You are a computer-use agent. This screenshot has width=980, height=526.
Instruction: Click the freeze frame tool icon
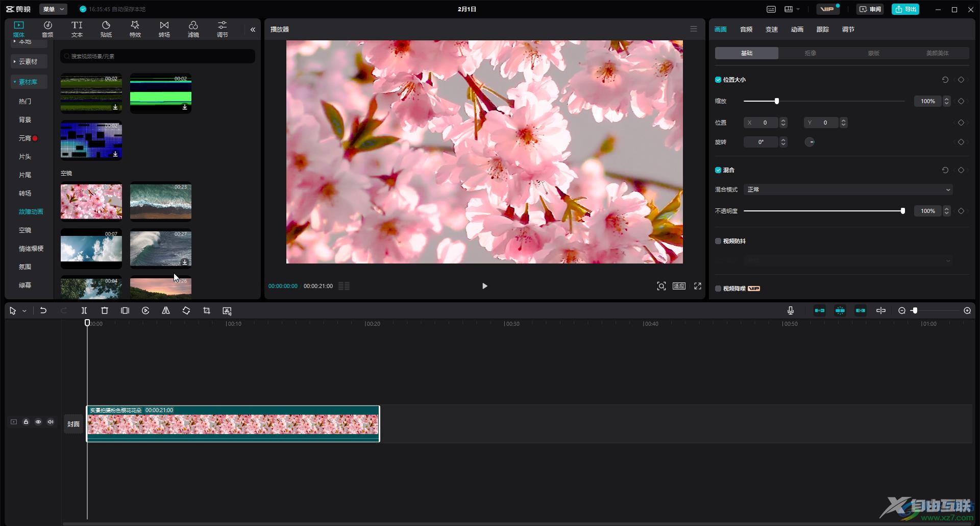[x=125, y=310]
